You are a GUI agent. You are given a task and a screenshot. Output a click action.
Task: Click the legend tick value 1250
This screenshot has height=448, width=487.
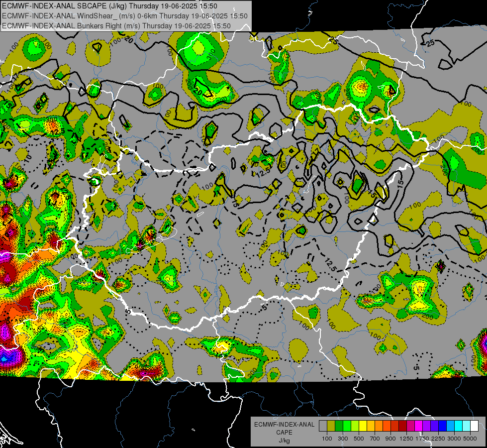tap(406, 439)
